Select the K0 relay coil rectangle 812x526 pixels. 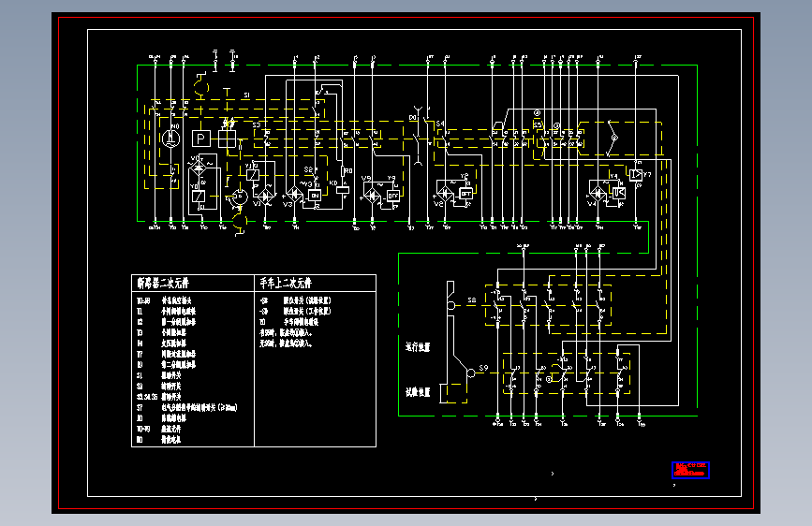click(342, 189)
